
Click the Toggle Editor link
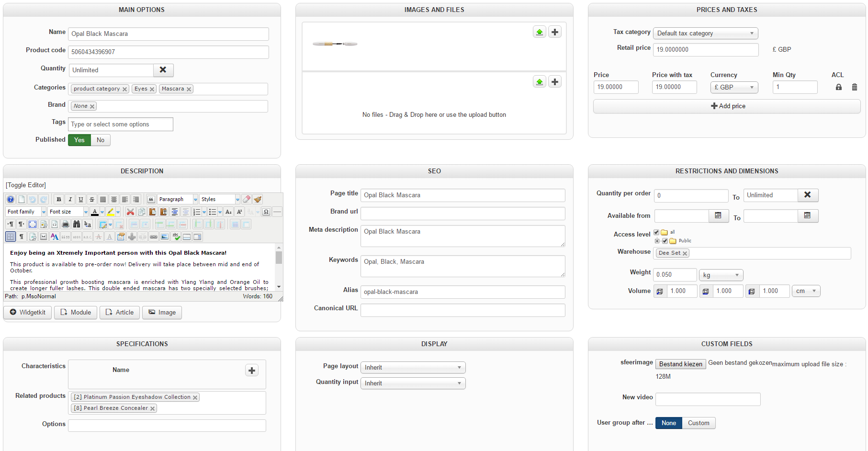point(26,185)
